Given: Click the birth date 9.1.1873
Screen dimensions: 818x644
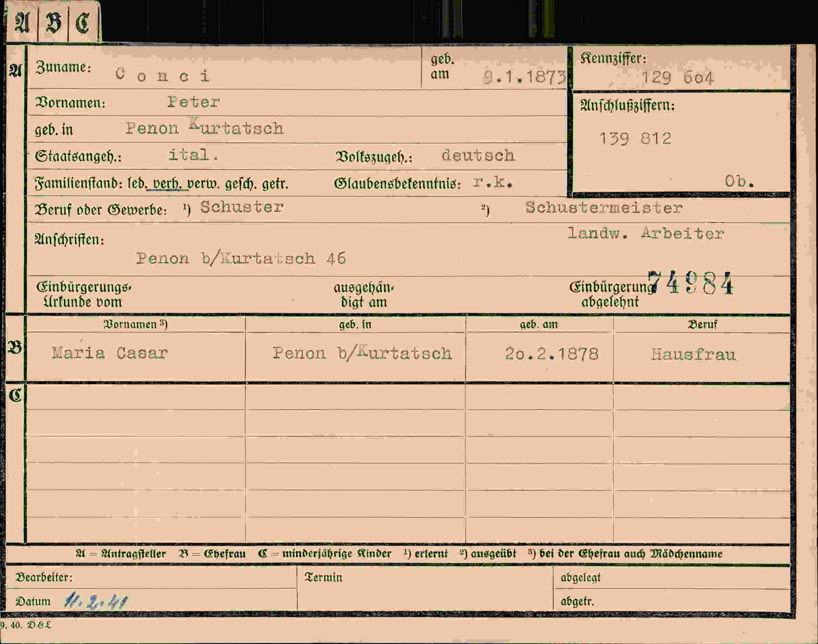Looking at the screenshot, I should (x=524, y=77).
